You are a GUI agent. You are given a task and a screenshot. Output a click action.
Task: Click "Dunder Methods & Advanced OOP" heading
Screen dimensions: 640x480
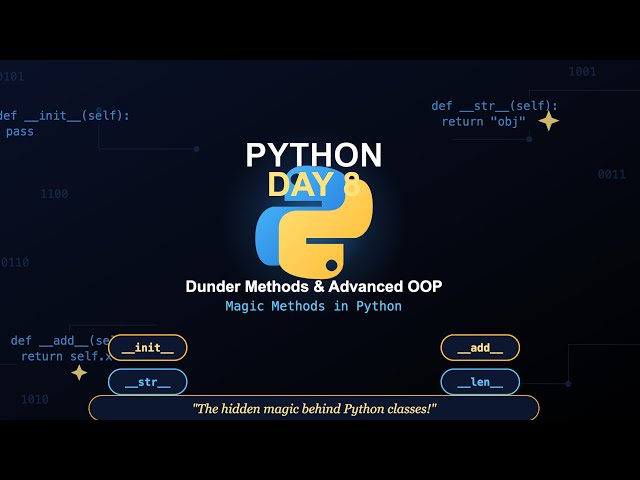(313, 286)
